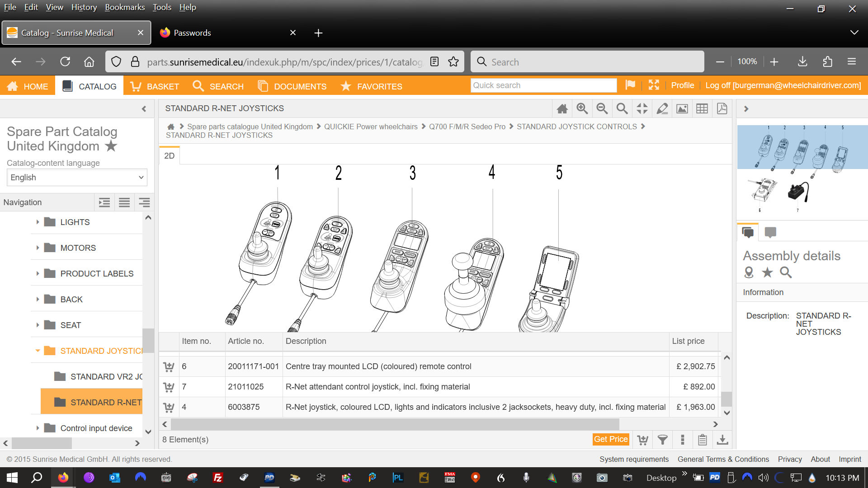This screenshot has height=488, width=868.
Task: Add item 6 to basket
Action: coord(169,366)
